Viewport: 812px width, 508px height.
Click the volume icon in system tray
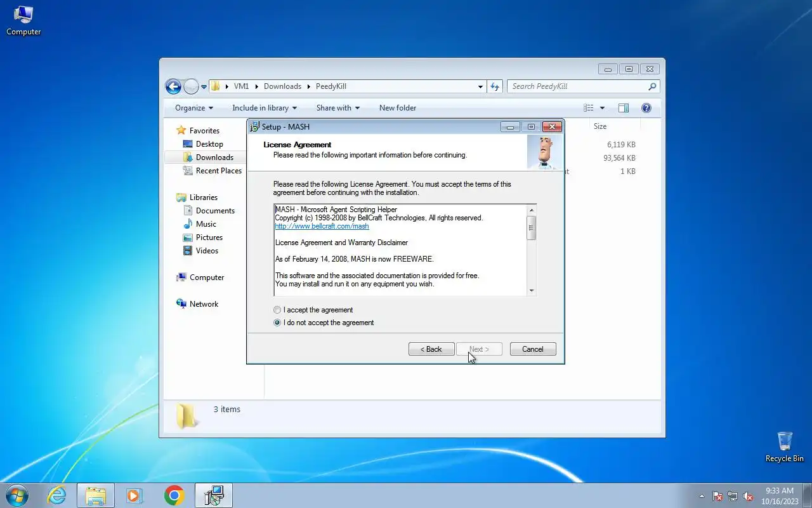(748, 496)
